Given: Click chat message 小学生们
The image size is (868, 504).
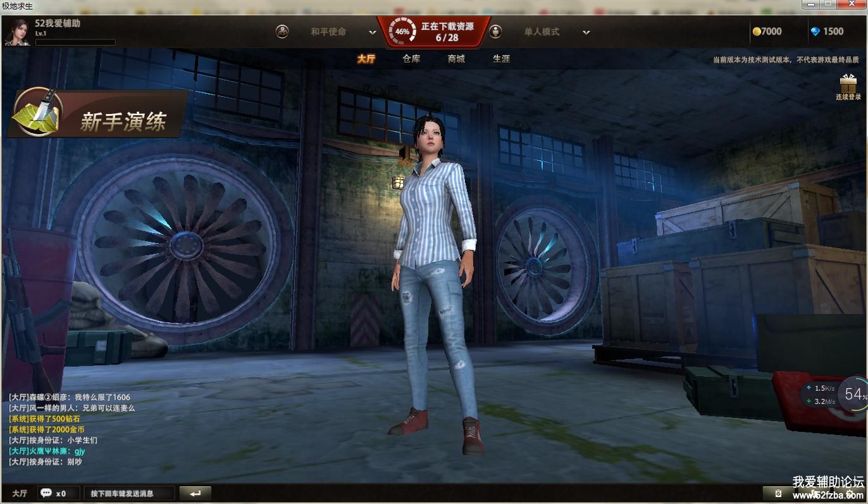Looking at the screenshot, I should 82,440.
